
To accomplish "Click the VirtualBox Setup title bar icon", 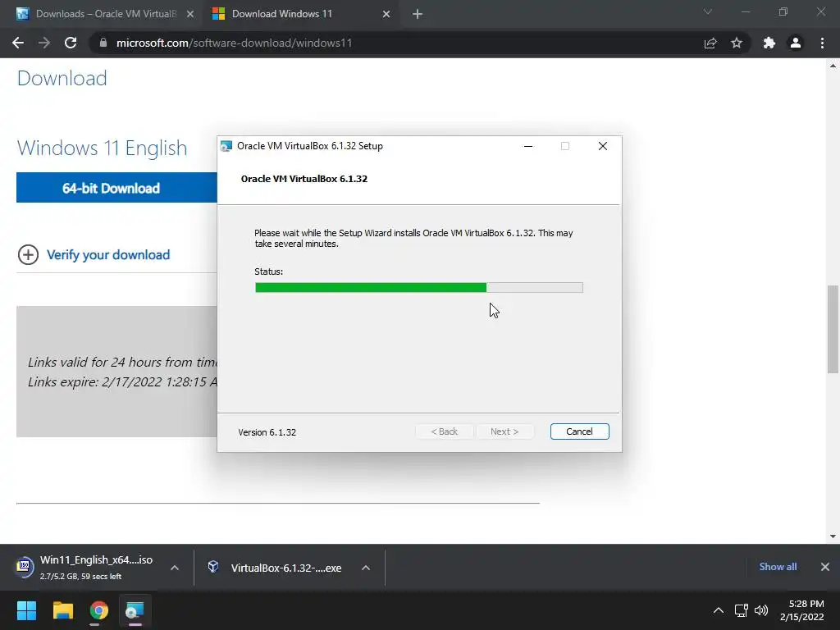I will click(x=226, y=146).
